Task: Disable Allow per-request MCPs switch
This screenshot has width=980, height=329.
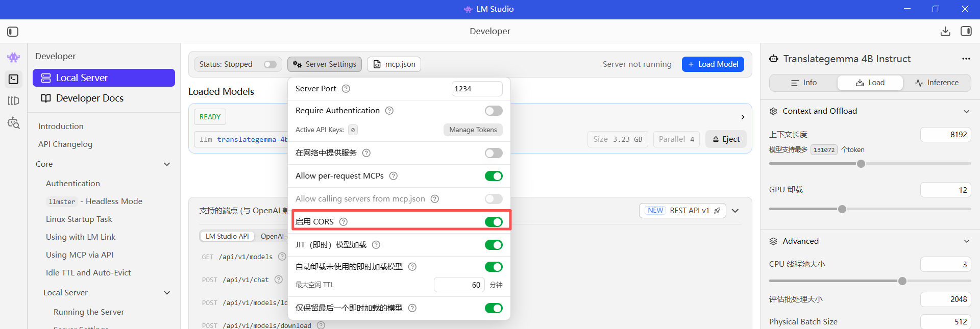Action: pyautogui.click(x=494, y=176)
